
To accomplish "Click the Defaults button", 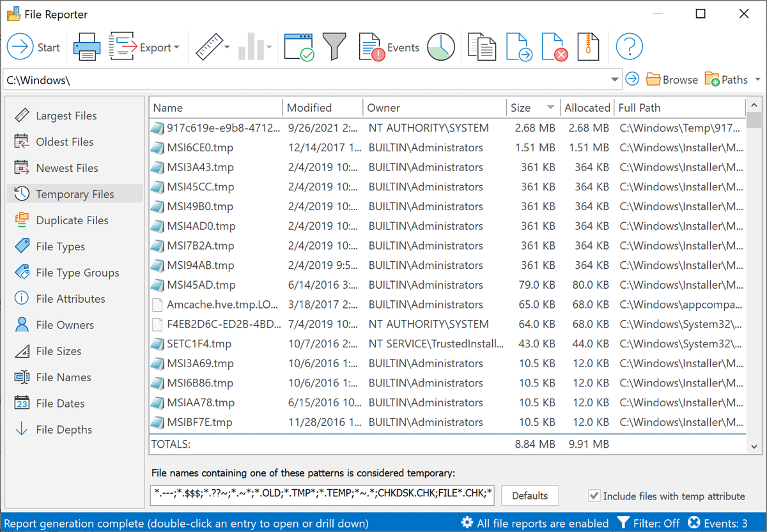I will click(530, 496).
